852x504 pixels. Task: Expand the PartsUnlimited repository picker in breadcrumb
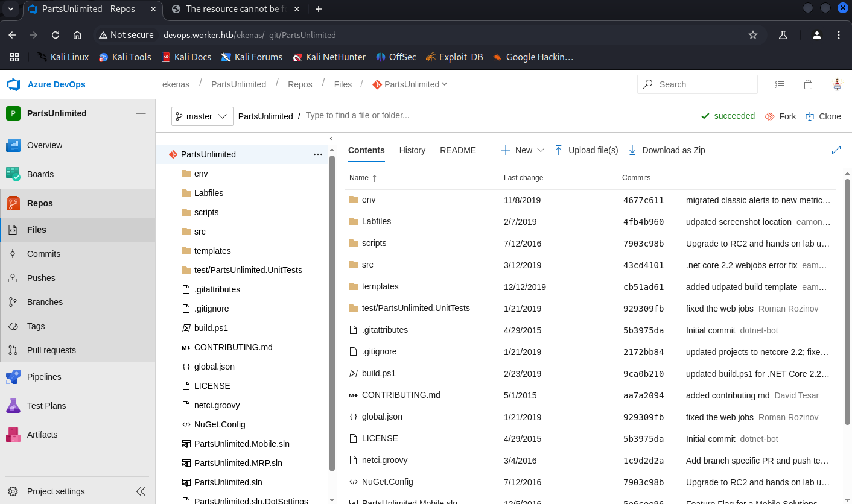pyautogui.click(x=410, y=84)
